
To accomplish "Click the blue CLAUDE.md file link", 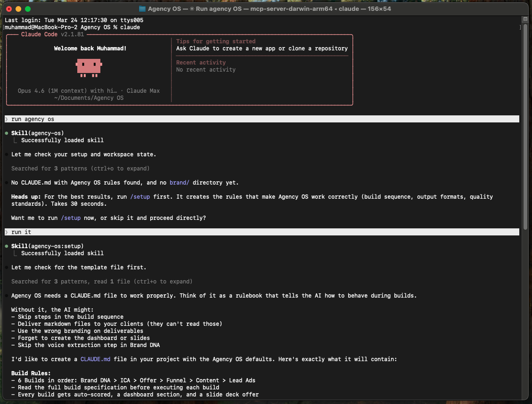I will 95,359.
